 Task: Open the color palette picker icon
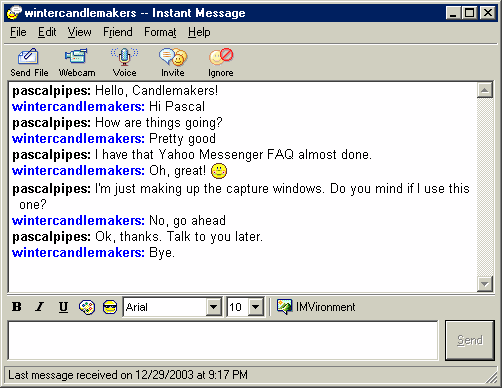point(87,307)
